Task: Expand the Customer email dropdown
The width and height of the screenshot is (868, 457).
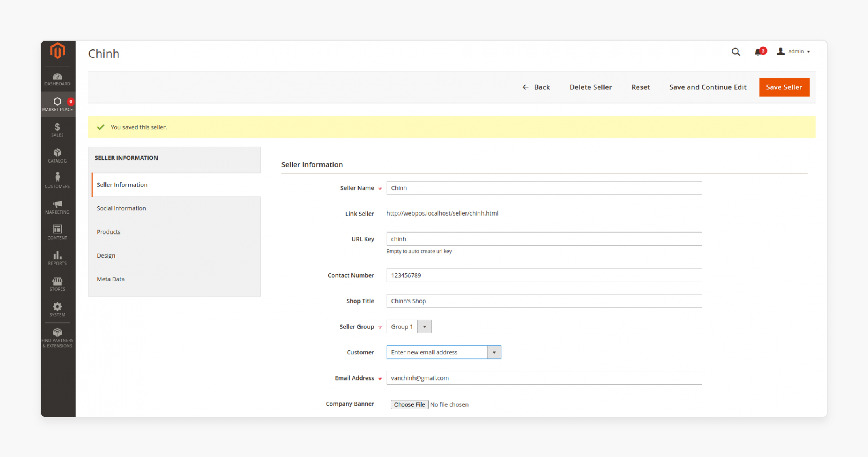Action: click(494, 352)
